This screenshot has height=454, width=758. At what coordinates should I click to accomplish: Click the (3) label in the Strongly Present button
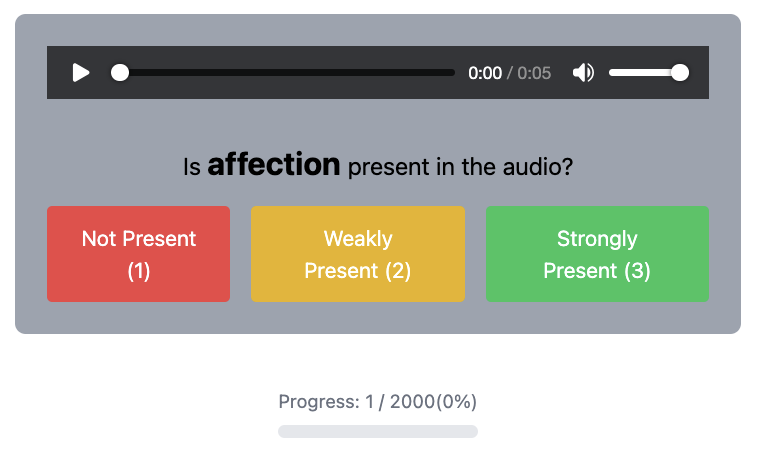[637, 271]
